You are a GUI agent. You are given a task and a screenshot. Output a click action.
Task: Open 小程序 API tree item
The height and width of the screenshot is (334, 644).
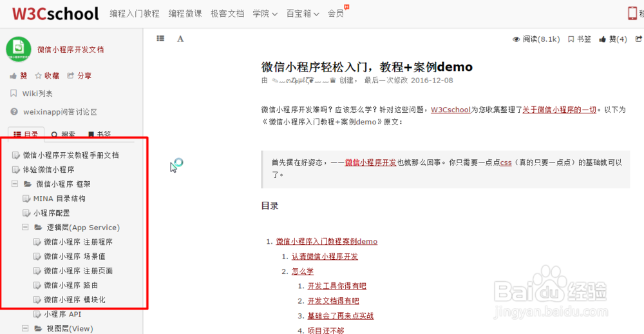63,314
